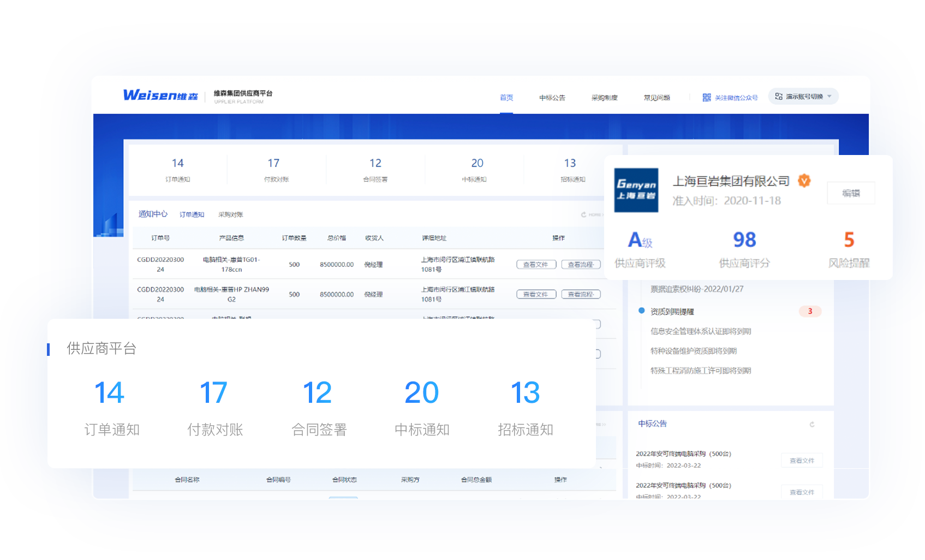This screenshot has height=560, width=925.
Task: Refresh the 中标公告 panel
Action: (812, 424)
